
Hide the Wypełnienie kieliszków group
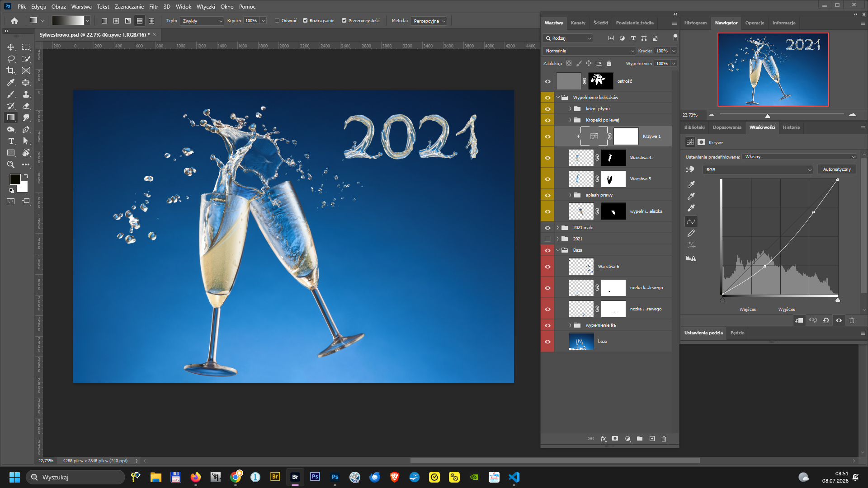[547, 98]
